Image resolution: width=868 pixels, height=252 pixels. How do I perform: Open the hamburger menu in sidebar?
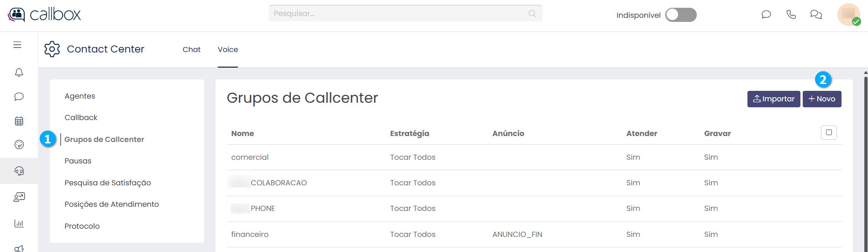pyautogui.click(x=17, y=45)
